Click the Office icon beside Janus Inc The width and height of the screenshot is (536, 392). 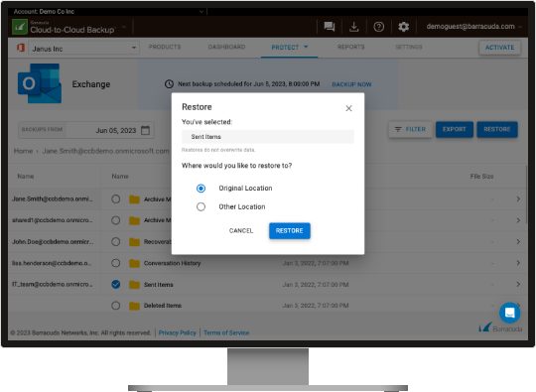[x=21, y=48]
